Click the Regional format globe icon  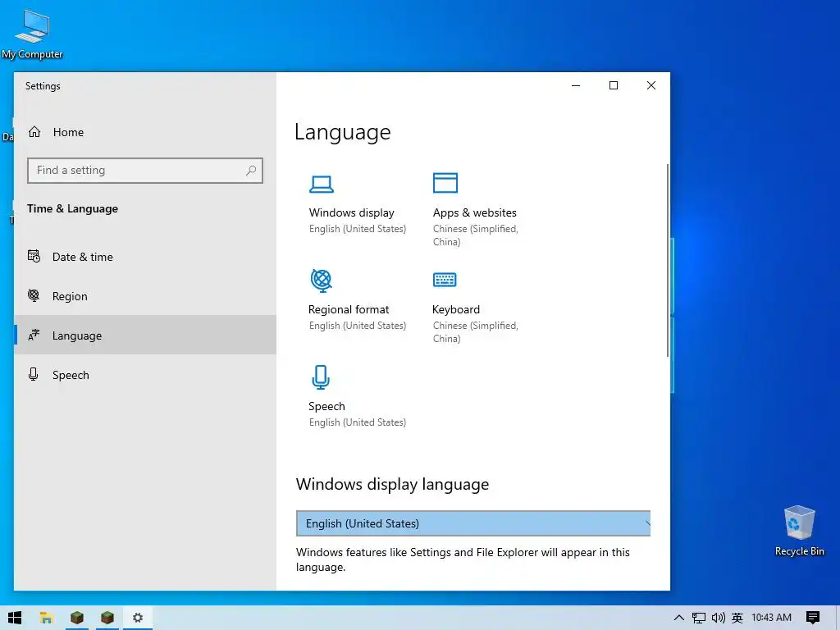pyautogui.click(x=321, y=281)
